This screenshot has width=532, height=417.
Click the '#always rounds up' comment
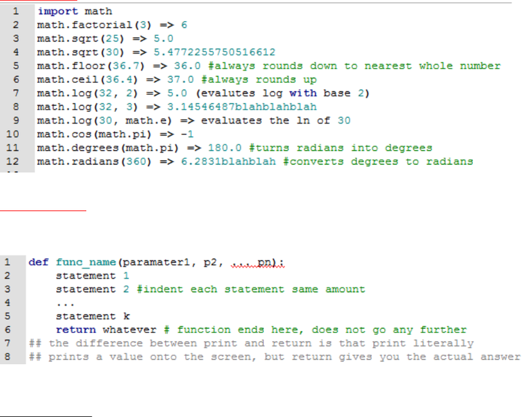259,80
